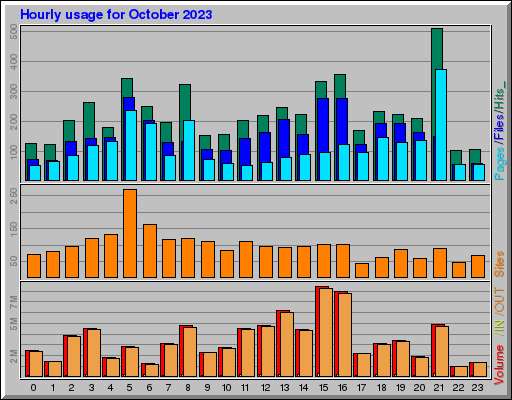This screenshot has height=400, width=512.
Task: Select the orange Sites bar at hour 6
Action: click(150, 251)
